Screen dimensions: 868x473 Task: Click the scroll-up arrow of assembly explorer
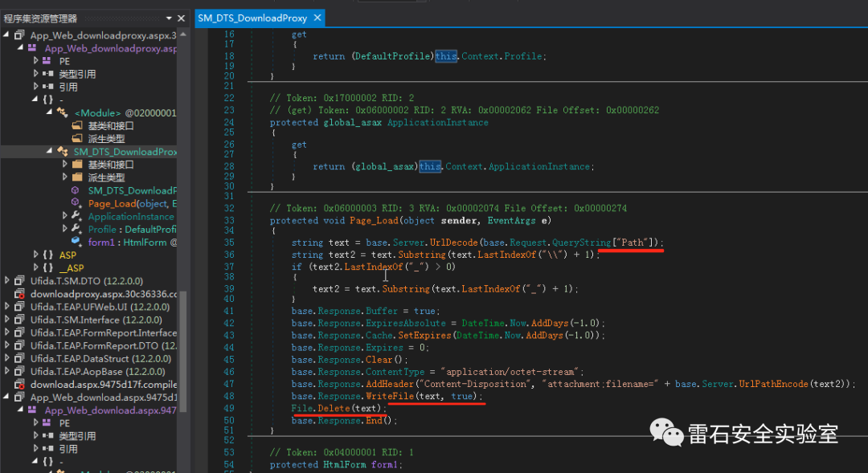click(182, 35)
